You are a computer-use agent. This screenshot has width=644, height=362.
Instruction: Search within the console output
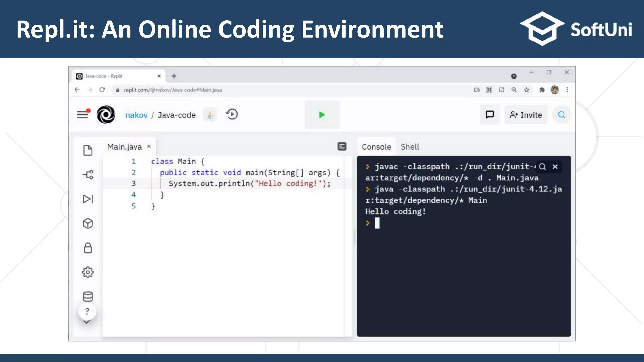pos(542,167)
